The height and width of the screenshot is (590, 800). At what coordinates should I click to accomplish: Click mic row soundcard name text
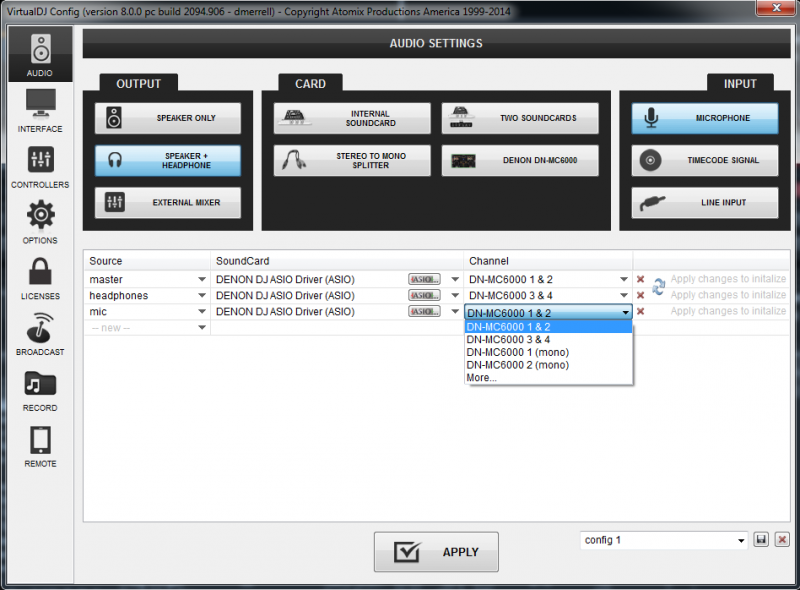point(285,312)
